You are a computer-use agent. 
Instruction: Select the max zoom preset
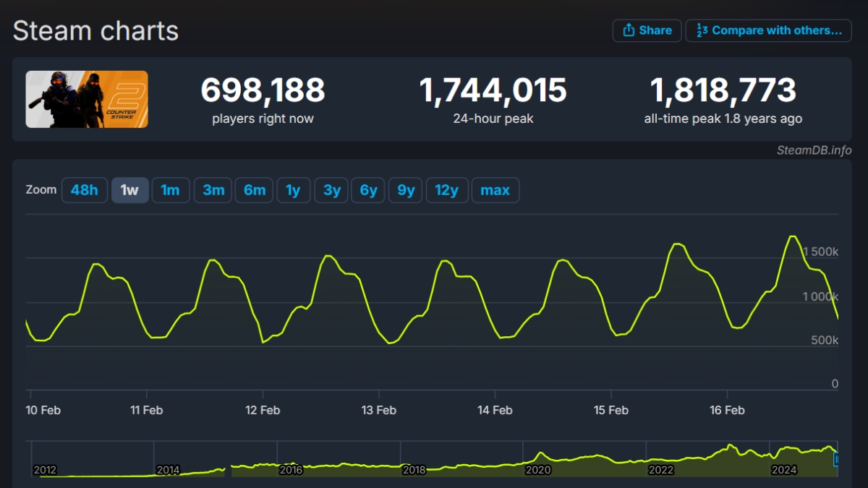[x=495, y=189]
